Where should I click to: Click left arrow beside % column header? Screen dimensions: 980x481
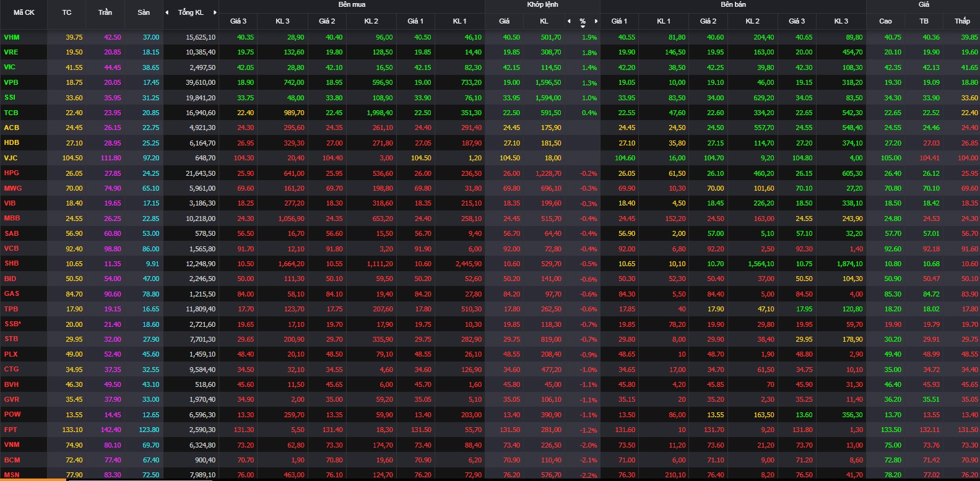click(569, 21)
